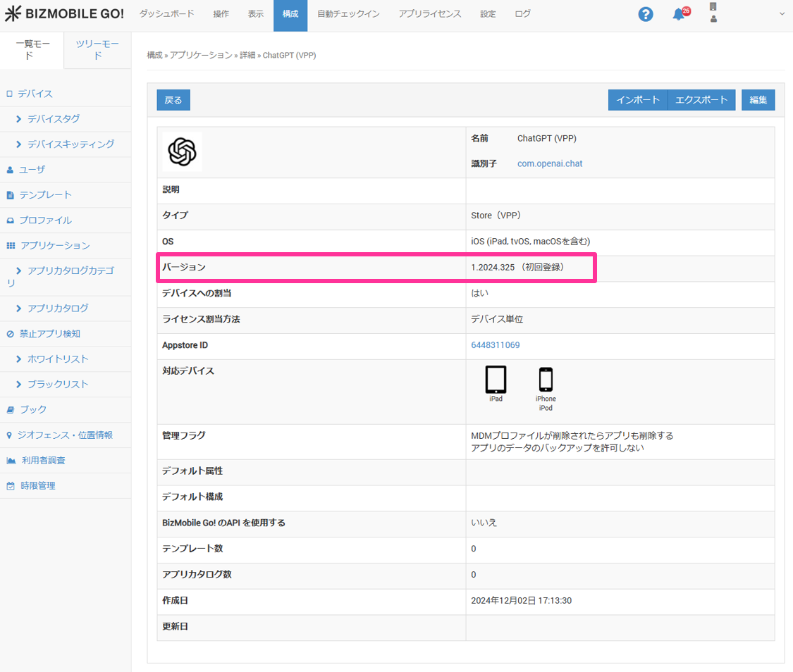This screenshot has height=672, width=793.
Task: Click the インポート button
Action: [637, 100]
